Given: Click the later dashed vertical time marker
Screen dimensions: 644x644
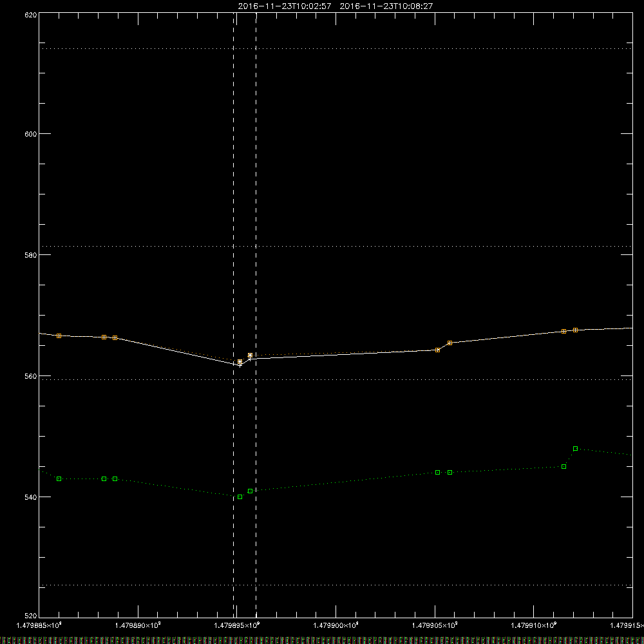Looking at the screenshot, I should (x=256, y=315).
